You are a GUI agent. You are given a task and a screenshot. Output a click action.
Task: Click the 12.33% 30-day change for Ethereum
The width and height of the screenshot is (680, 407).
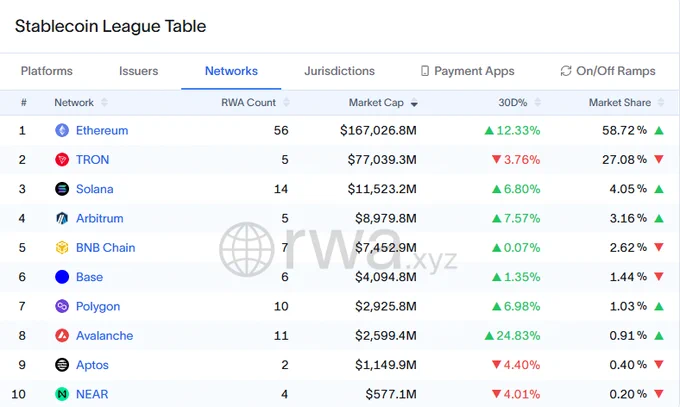click(513, 130)
